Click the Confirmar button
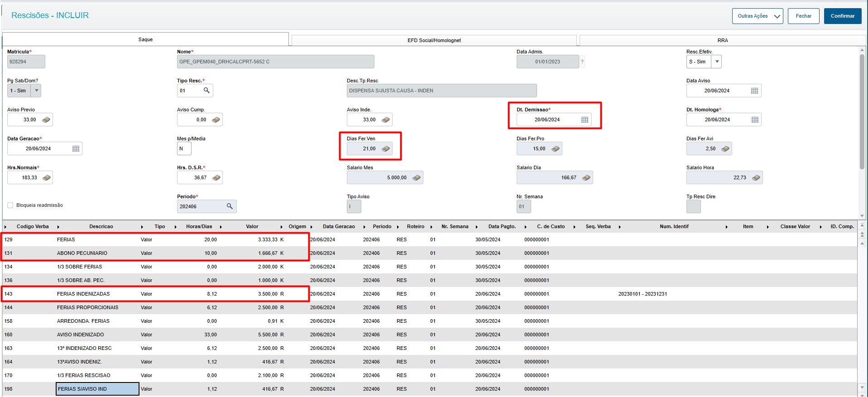 pos(843,16)
